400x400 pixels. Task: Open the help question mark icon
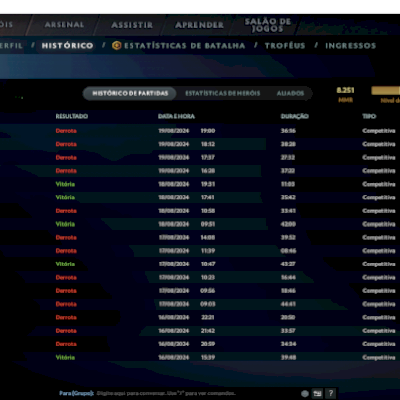click(331, 393)
